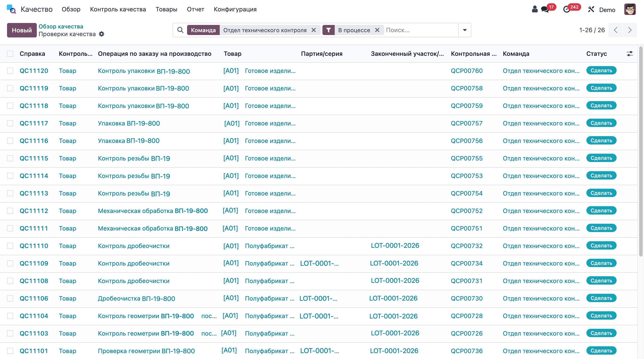
Task: Sort by the Товар column header
Action: [232, 54]
